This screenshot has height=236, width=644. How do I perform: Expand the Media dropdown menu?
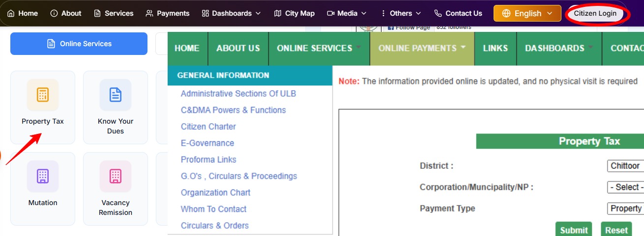tap(347, 13)
